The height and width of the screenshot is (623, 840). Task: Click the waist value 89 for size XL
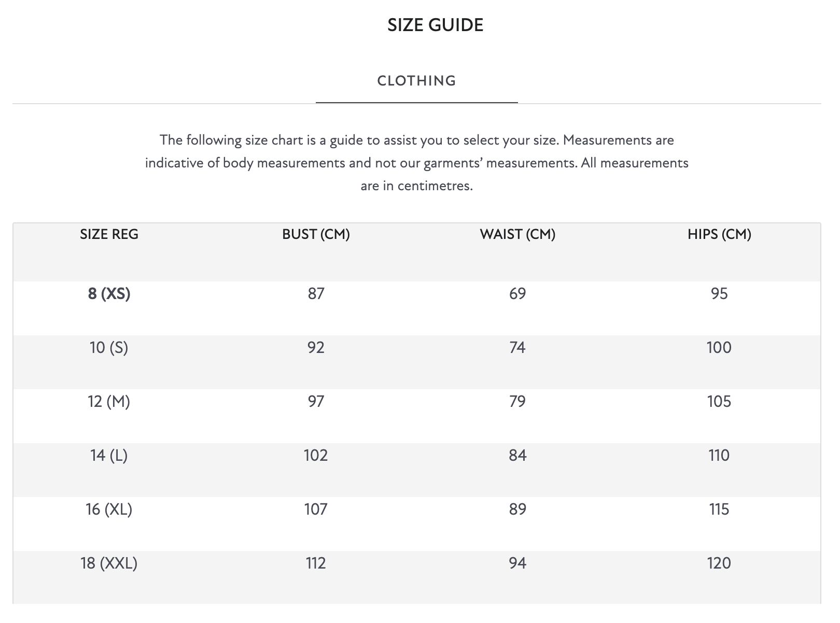(517, 509)
